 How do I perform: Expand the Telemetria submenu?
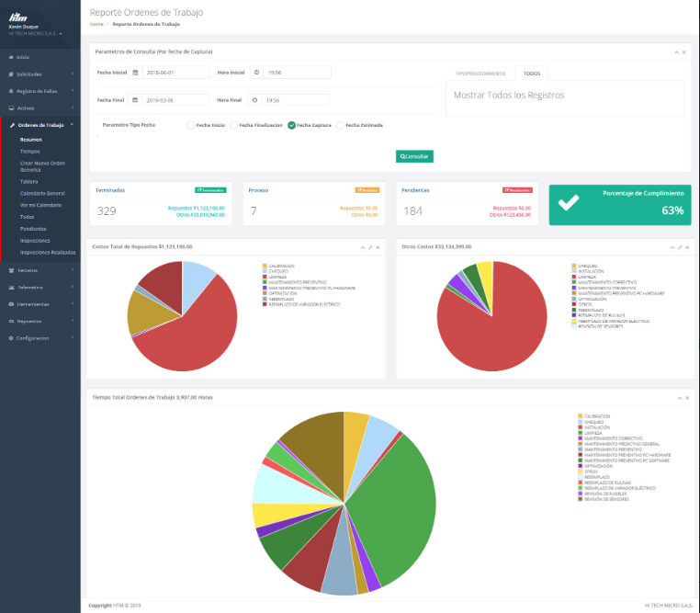(73, 287)
